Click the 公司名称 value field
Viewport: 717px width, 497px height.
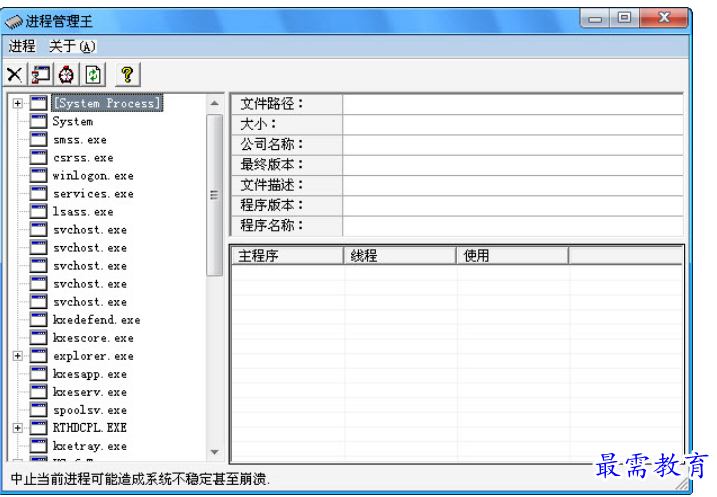tap(513, 144)
